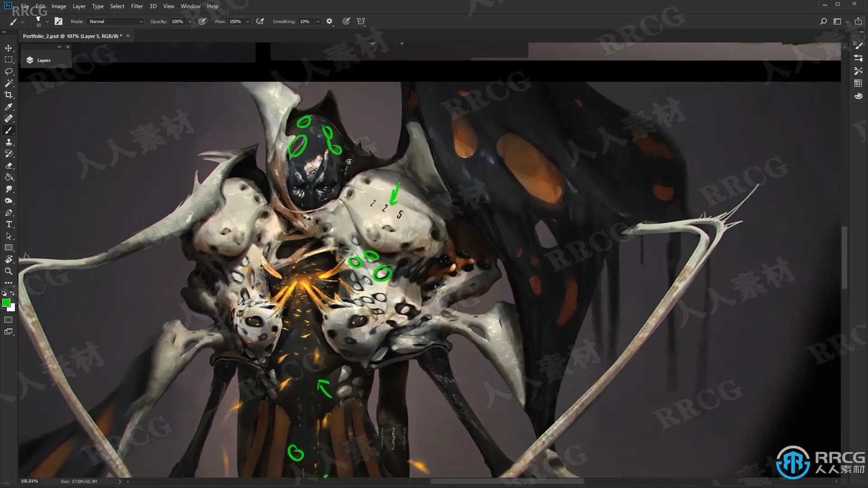Enable airbrush build-up effects

tap(260, 21)
